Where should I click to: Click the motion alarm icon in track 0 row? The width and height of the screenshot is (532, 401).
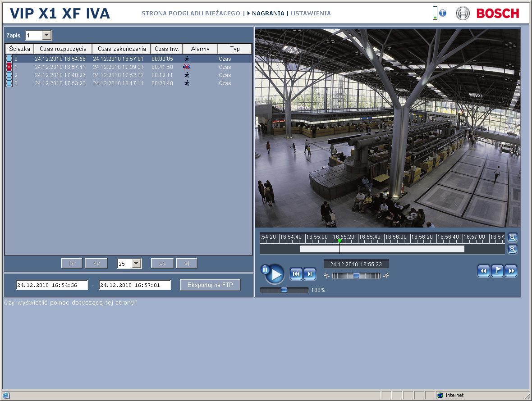(187, 59)
